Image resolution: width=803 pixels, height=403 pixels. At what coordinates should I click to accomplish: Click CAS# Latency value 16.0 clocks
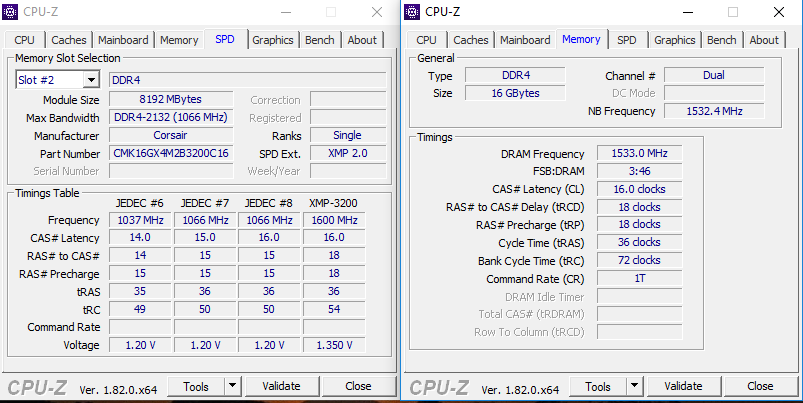click(640, 189)
